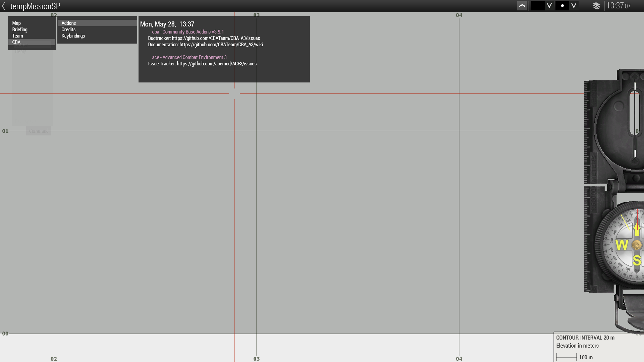Open the marker shape dropdown arrow
644x362 pixels.
[x=574, y=6]
